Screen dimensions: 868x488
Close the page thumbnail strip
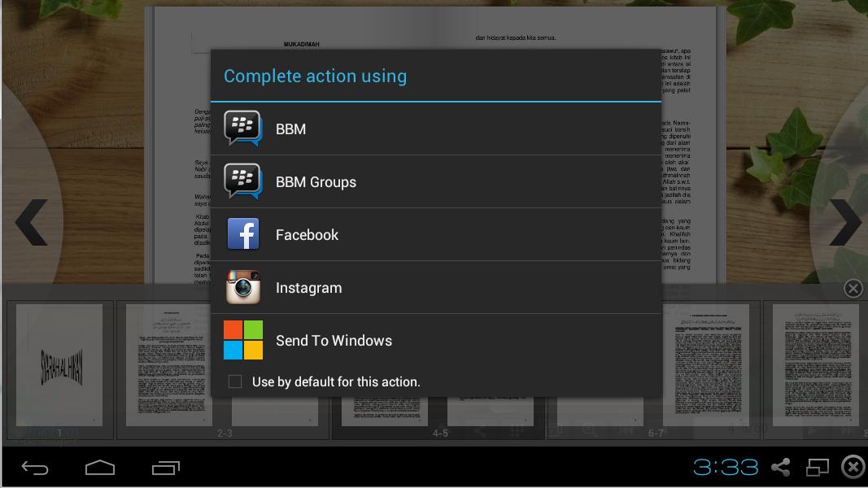[853, 289]
